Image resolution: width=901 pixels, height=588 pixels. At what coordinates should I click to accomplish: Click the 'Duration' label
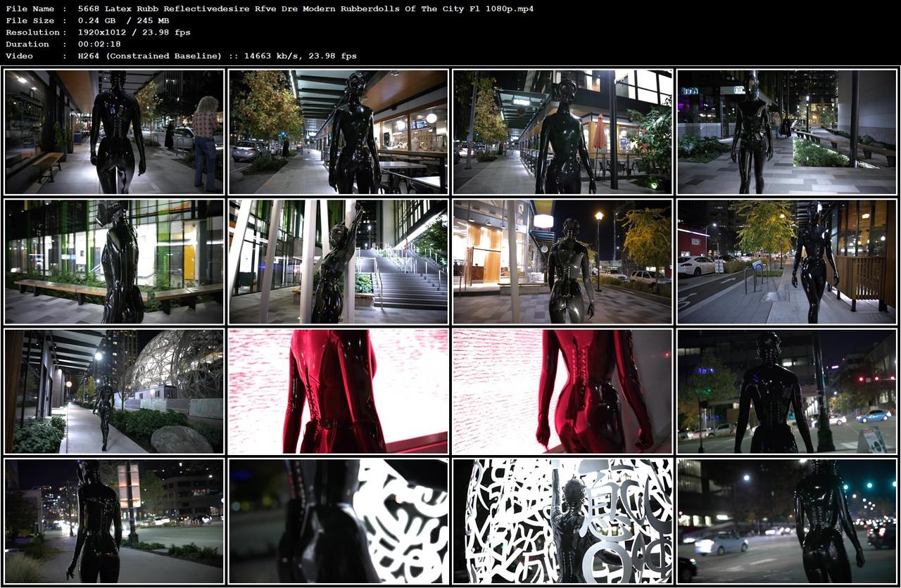(27, 44)
